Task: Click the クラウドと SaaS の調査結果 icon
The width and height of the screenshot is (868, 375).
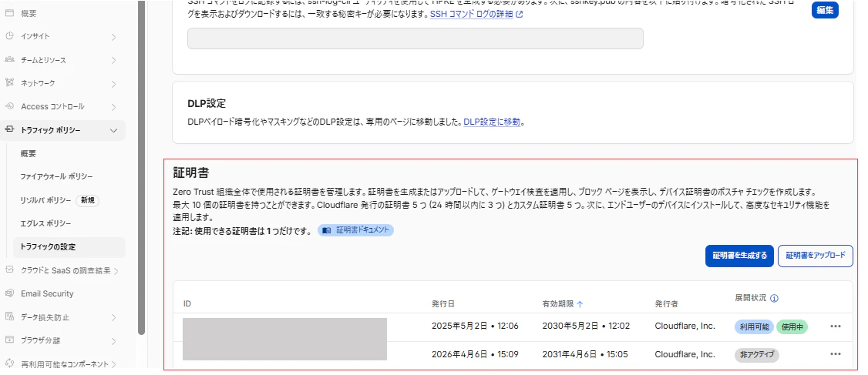Action: pyautogui.click(x=9, y=270)
